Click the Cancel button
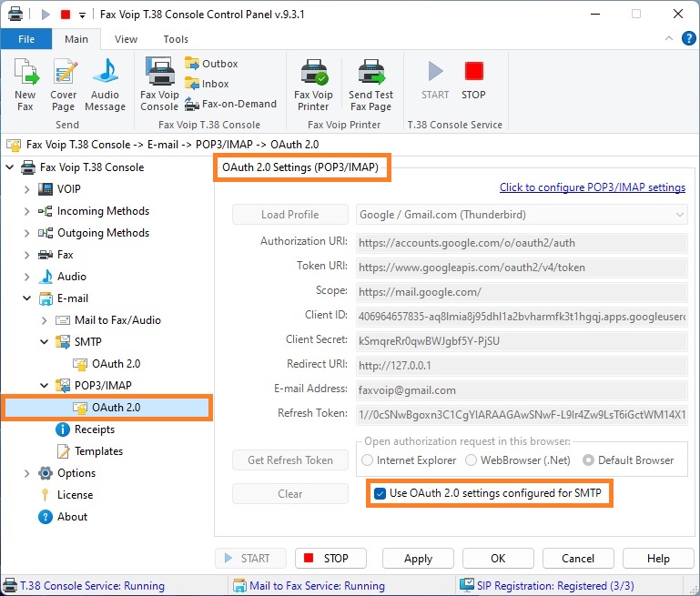This screenshot has width=700, height=596. 578,559
